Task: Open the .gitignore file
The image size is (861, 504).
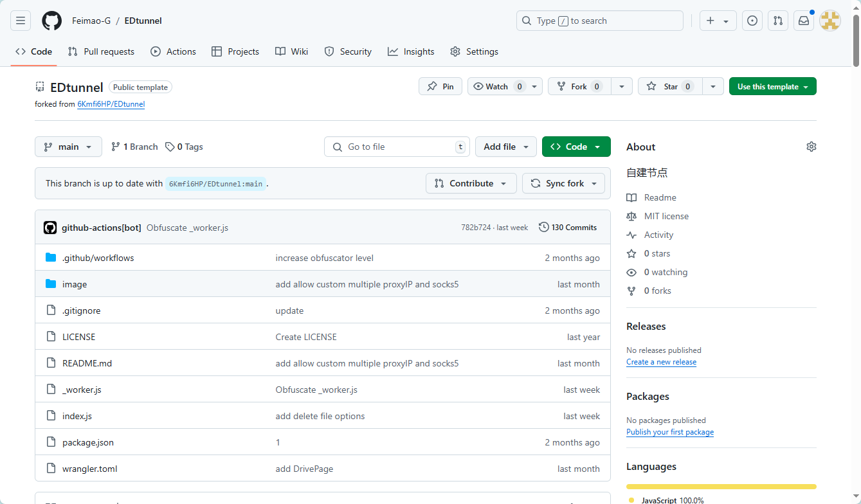Action: click(x=82, y=310)
